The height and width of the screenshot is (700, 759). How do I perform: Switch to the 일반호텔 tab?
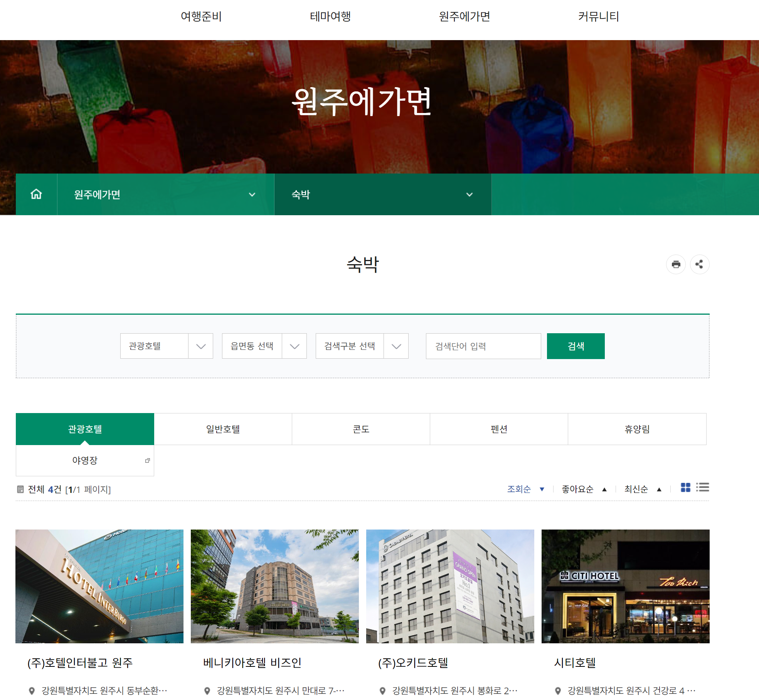point(223,429)
